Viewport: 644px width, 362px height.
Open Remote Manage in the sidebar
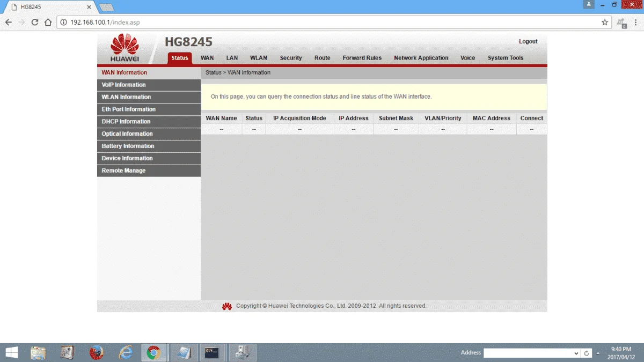coord(149,171)
